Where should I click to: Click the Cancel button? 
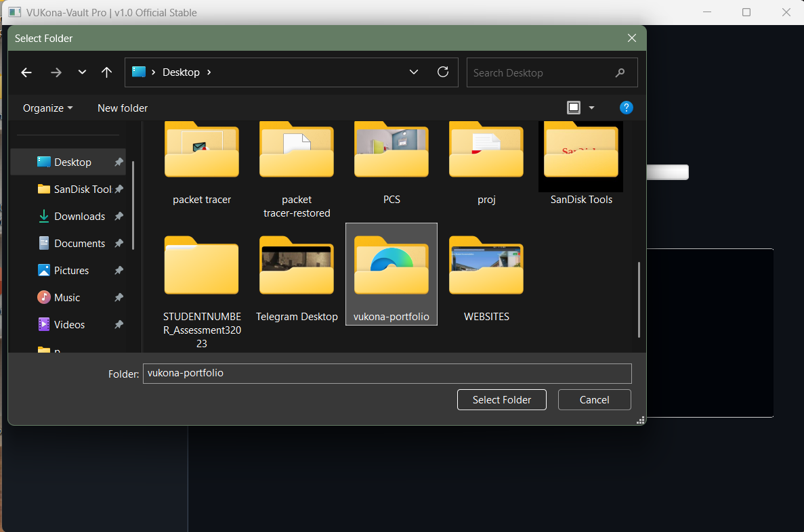click(594, 399)
